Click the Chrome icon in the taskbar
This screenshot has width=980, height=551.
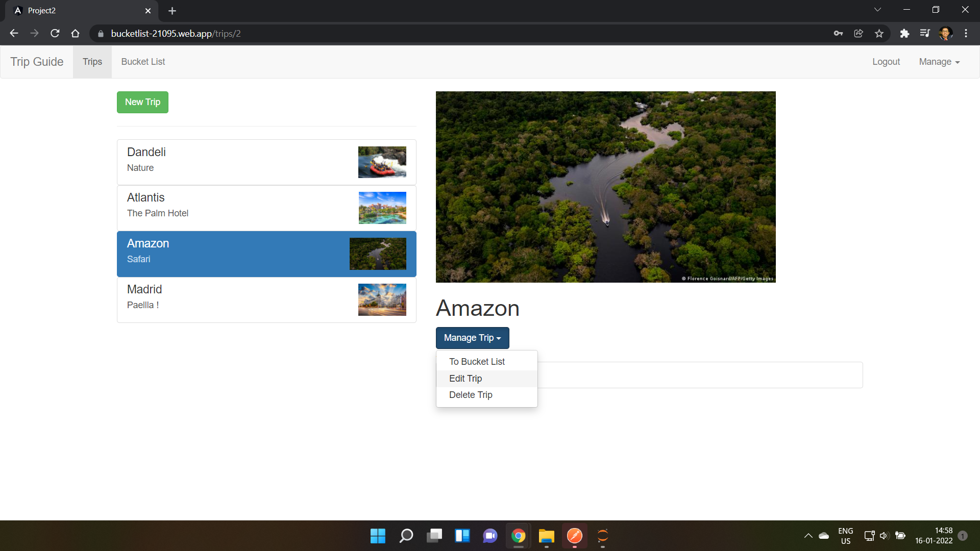coord(518,536)
